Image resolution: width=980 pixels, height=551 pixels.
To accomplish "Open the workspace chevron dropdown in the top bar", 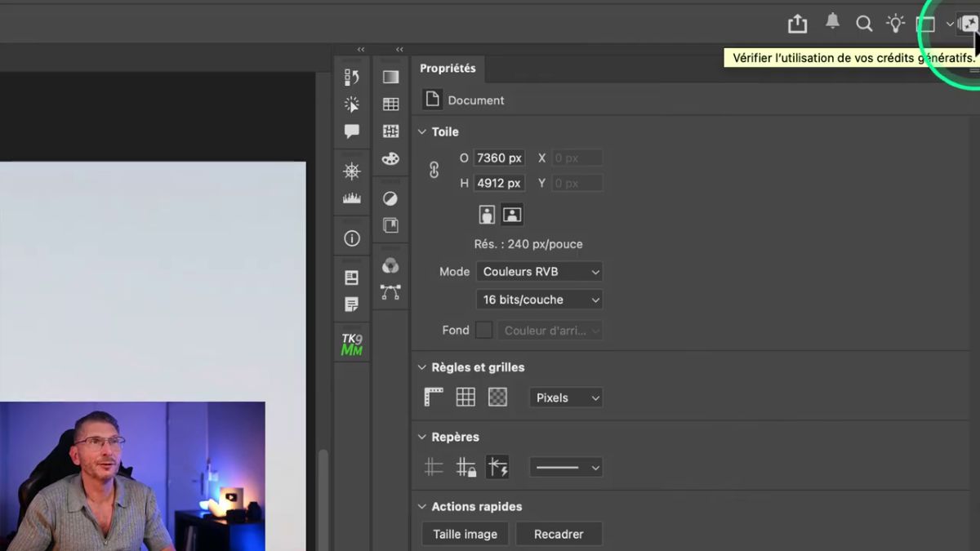I will (x=950, y=24).
